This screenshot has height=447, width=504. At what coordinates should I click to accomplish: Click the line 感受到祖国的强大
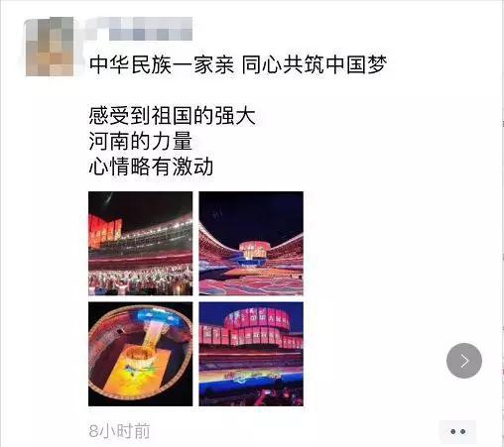(172, 116)
